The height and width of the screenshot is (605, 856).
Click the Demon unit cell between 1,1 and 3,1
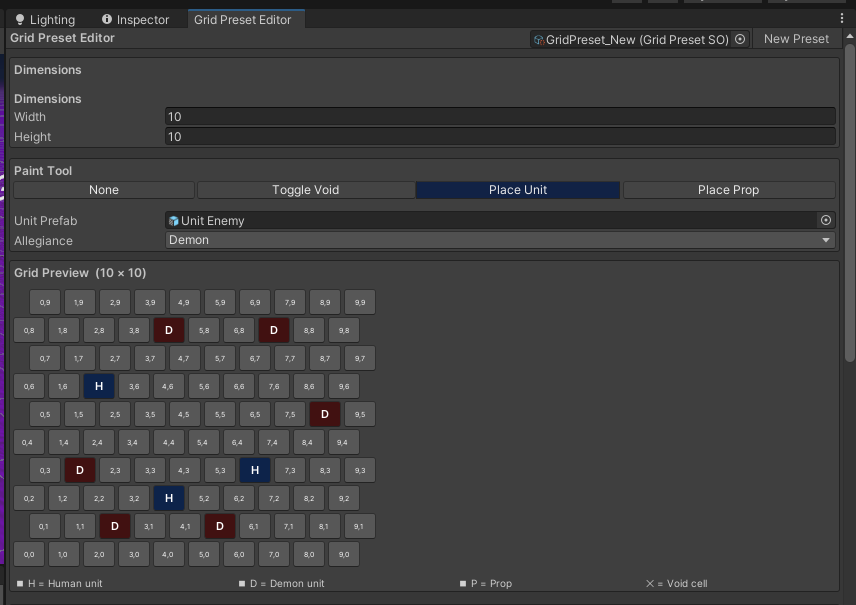point(115,526)
